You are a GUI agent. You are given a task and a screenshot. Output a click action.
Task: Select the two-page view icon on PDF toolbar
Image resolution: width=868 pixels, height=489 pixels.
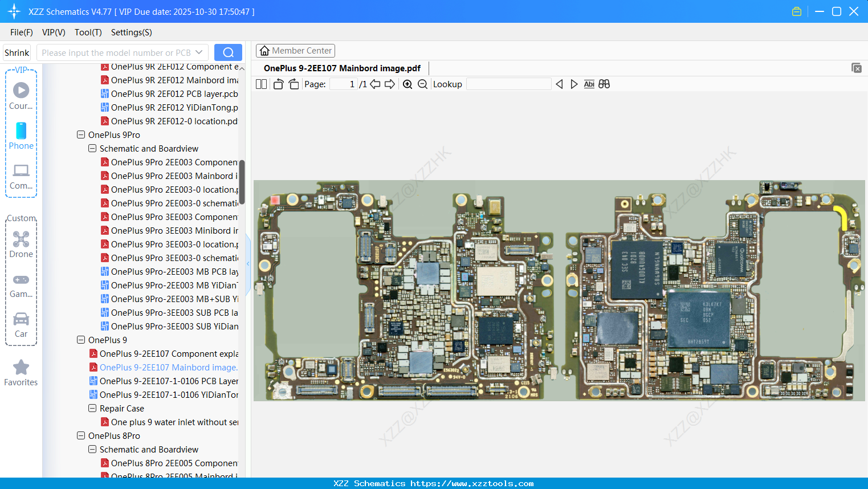click(x=261, y=84)
